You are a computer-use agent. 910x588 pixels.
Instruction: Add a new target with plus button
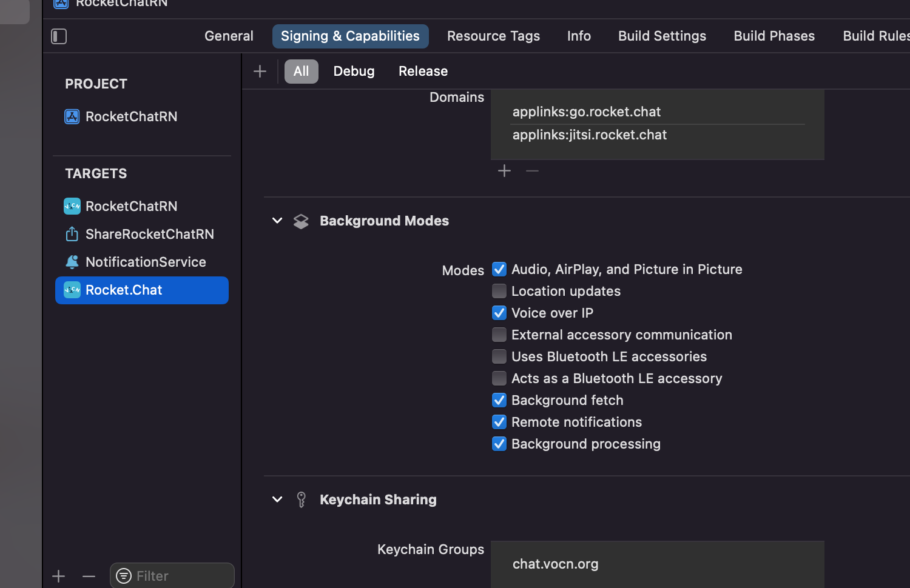[x=59, y=576]
